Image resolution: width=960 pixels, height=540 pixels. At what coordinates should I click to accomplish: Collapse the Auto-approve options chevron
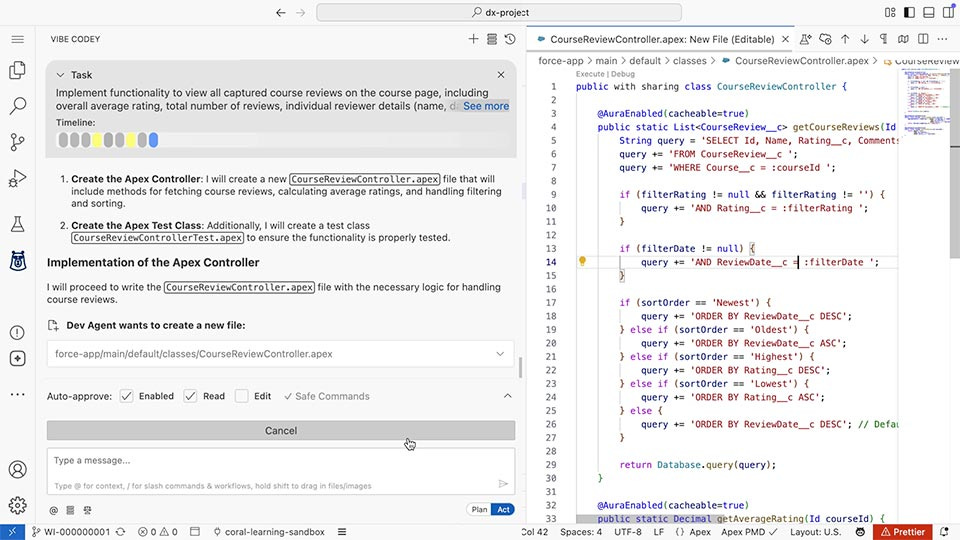tap(508, 396)
